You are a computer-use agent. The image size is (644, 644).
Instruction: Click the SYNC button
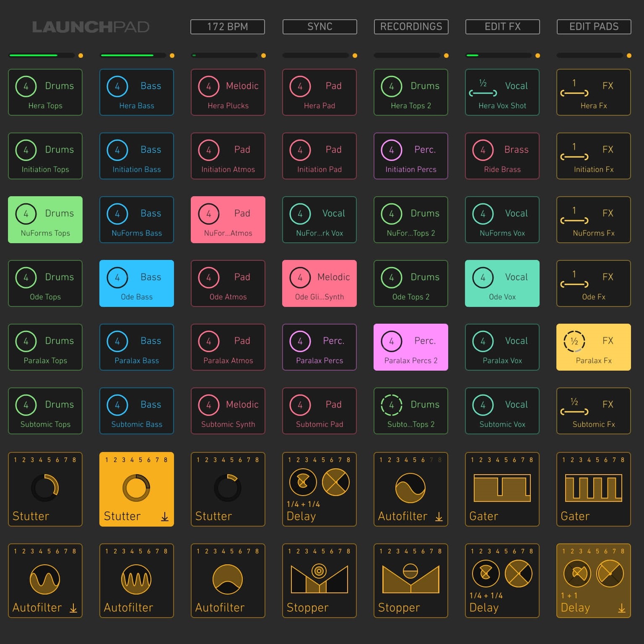(x=319, y=27)
